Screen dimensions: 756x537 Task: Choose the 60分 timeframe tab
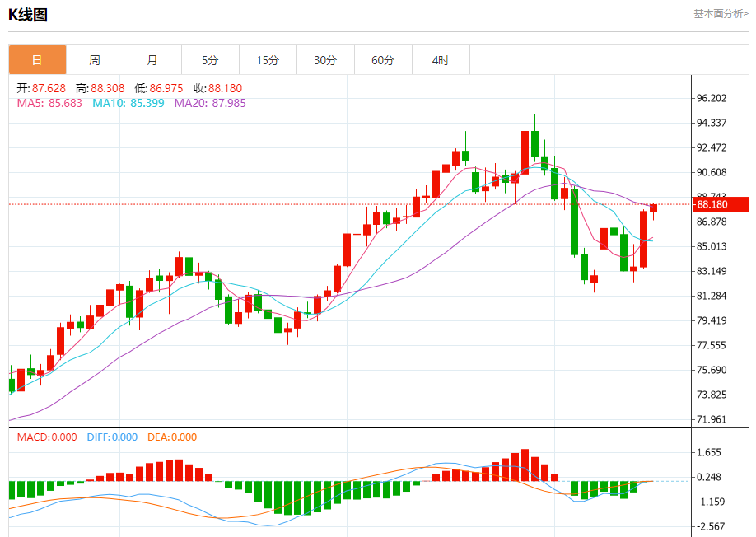coord(383,60)
